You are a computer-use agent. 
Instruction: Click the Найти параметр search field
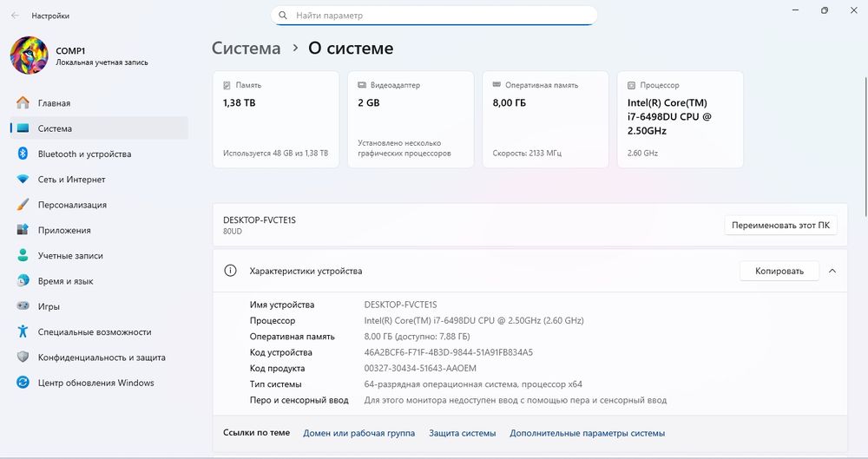[434, 16]
